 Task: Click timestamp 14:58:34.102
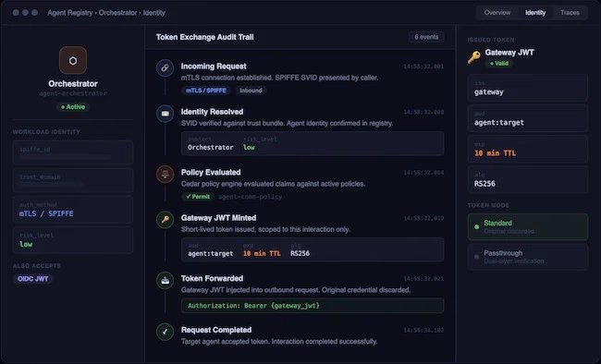[x=423, y=331]
